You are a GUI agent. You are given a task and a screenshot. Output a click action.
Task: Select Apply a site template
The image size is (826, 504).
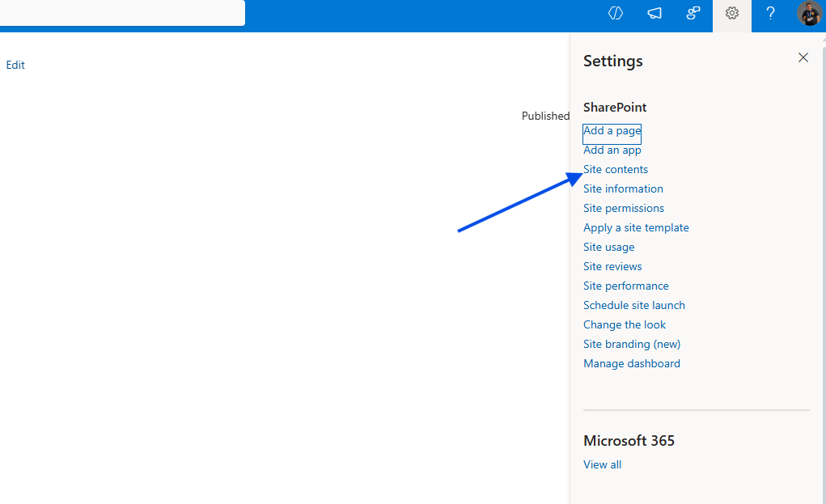click(636, 227)
